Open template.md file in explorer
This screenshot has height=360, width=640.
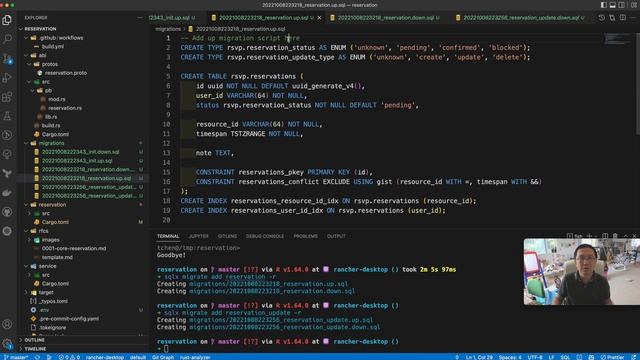[x=57, y=257]
